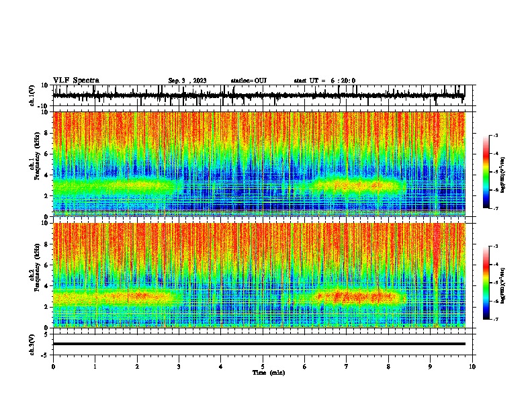Viewport: 532px width, 411px height.
Task: Click the "8" kHz tick on ch.1 frequency axis
Action: [47, 133]
